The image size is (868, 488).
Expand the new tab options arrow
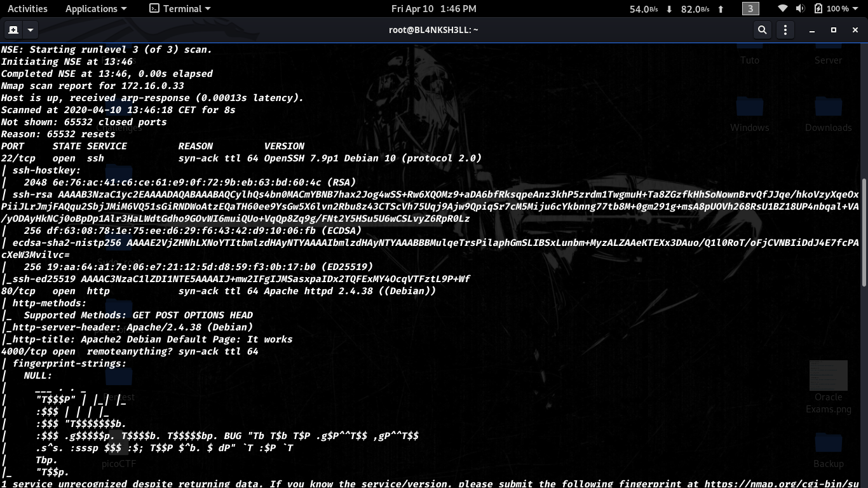[x=30, y=30]
